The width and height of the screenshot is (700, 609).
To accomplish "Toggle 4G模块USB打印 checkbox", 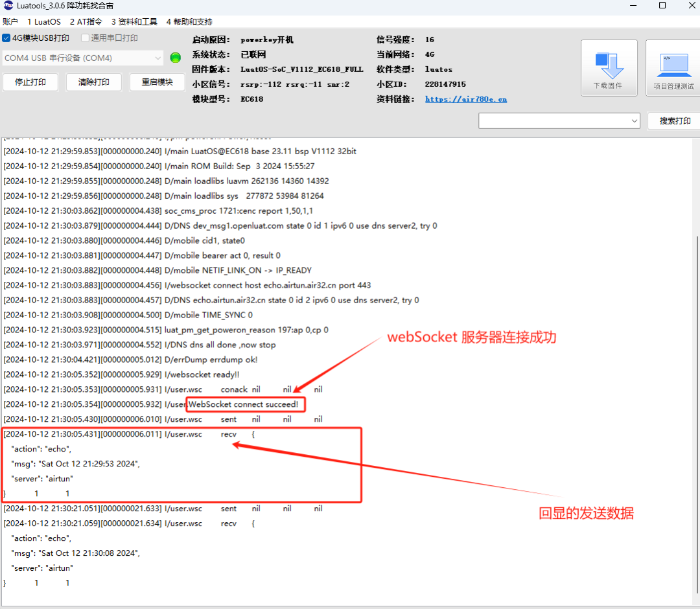I will click(x=6, y=38).
